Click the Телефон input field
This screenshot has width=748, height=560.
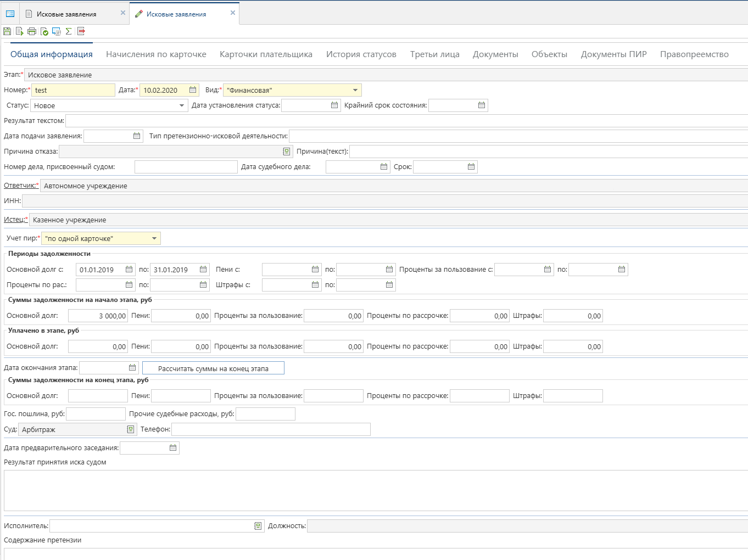click(x=271, y=429)
